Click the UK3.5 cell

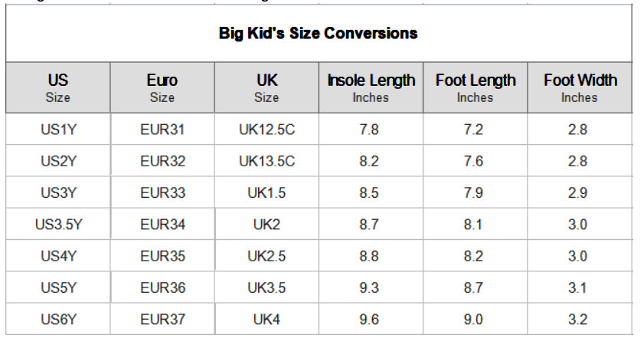(266, 288)
